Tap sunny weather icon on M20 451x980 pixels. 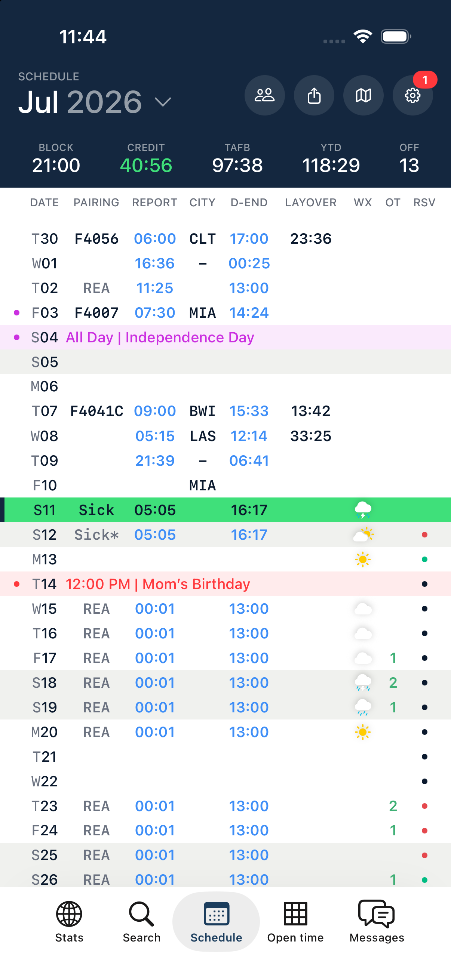pos(363,732)
